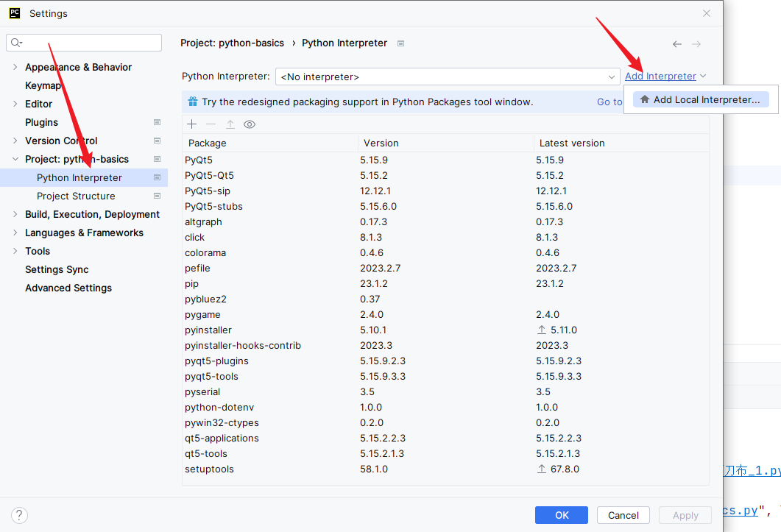The image size is (781, 532).
Task: Click the upgrade package arrow icon
Action: (230, 124)
